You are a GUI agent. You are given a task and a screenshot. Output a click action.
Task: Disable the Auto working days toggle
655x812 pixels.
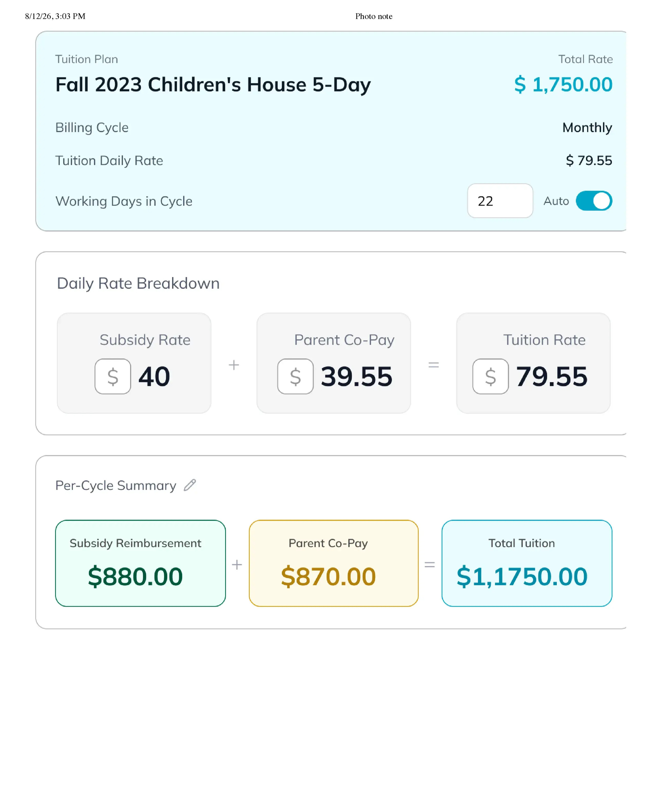point(593,201)
